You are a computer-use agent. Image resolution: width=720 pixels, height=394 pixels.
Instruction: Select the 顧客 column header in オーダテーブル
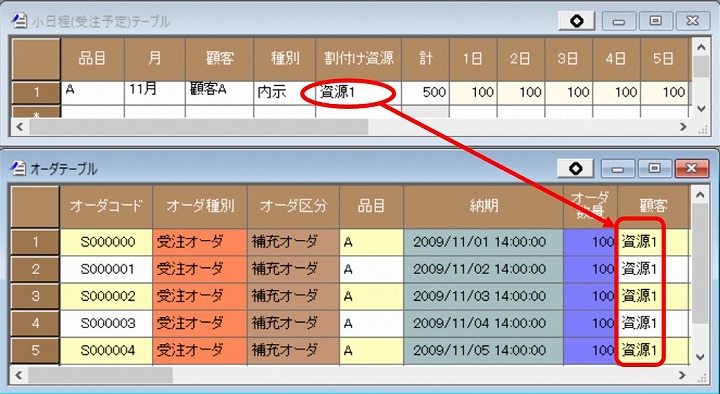coord(653,207)
